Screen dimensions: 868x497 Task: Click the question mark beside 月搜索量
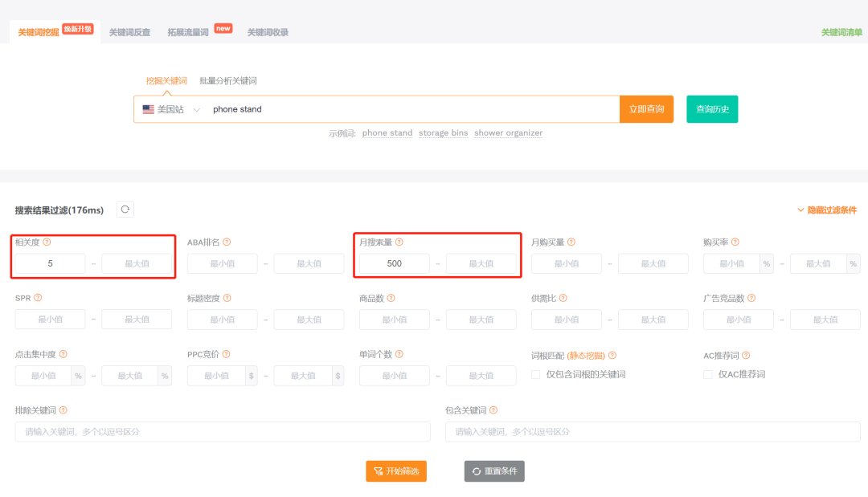(399, 241)
